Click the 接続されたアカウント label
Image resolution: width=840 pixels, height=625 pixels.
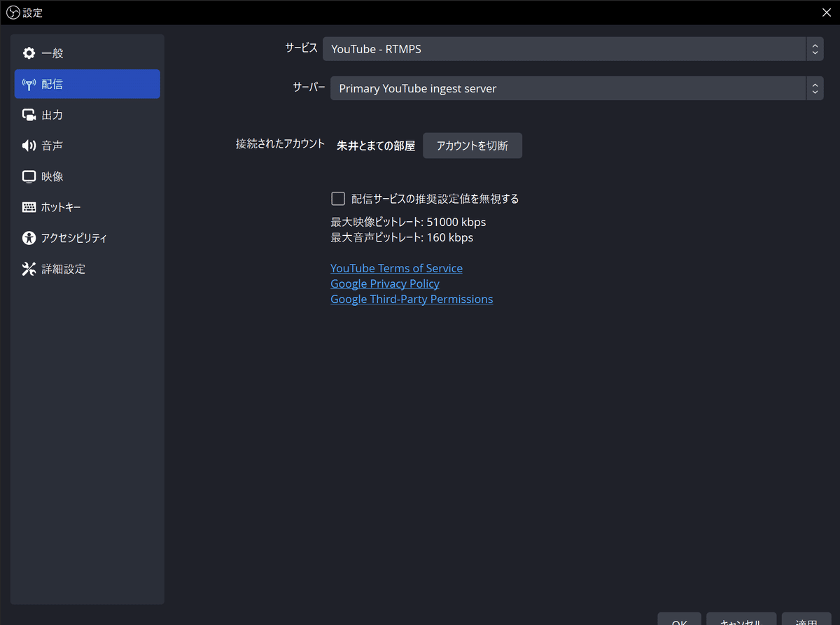click(281, 143)
